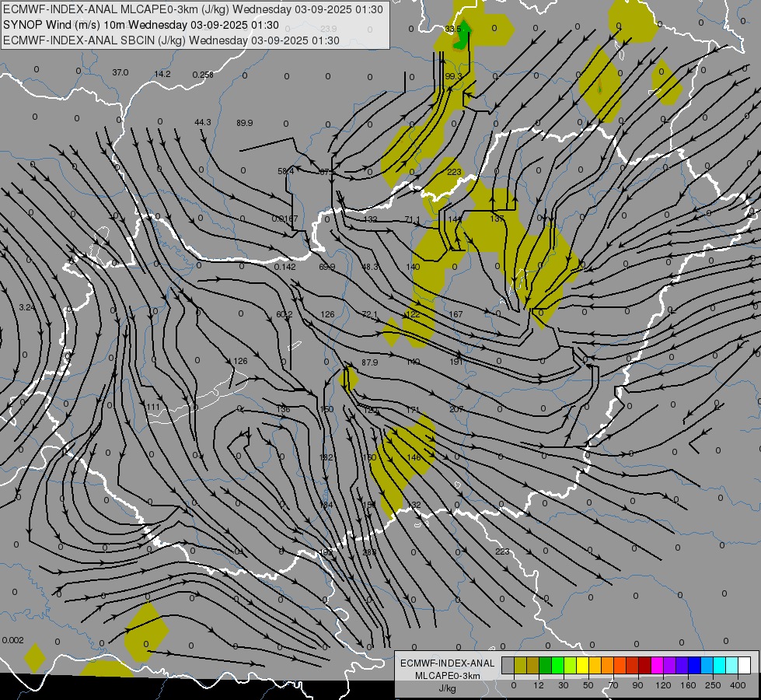Click the map value '99.3'

453,77
